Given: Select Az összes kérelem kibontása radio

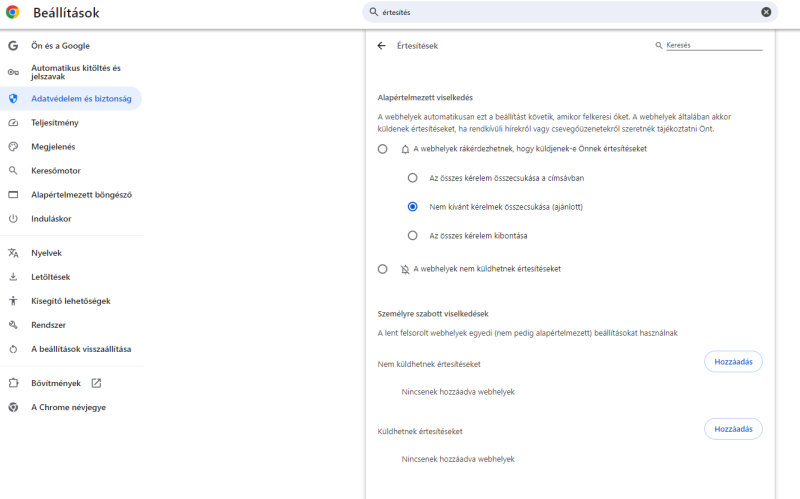Looking at the screenshot, I should [x=412, y=235].
